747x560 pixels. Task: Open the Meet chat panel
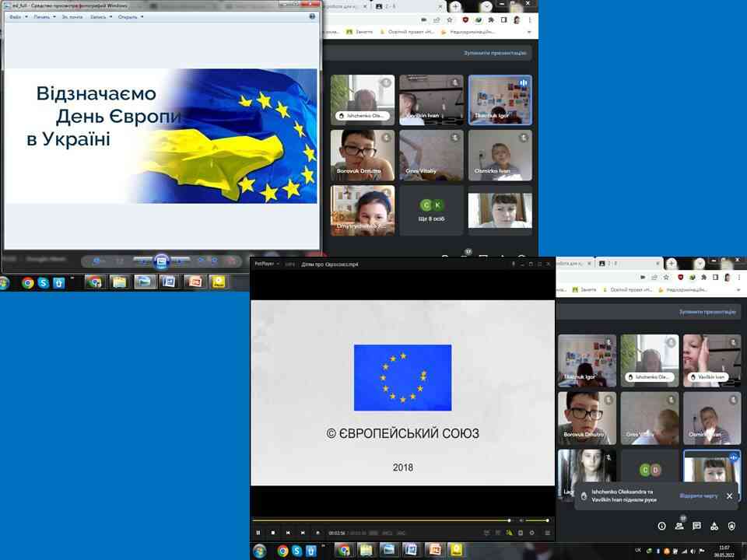696,526
